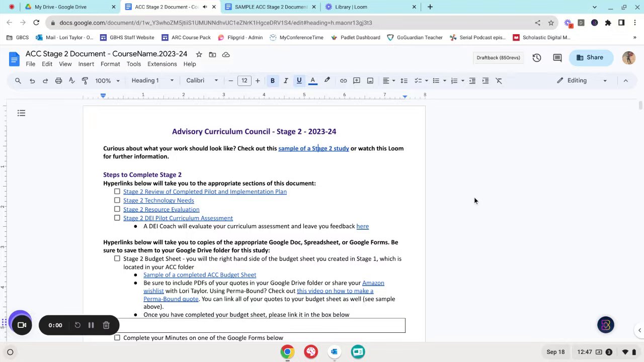Screen dimensions: 644x362
Task: Open the text alignment dropdown
Action: (388, 80)
